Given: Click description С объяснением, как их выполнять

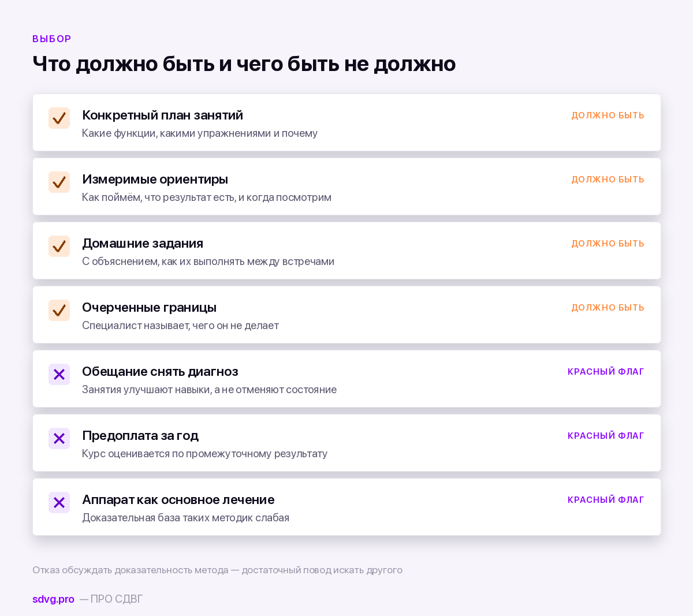Looking at the screenshot, I should pos(208,262).
